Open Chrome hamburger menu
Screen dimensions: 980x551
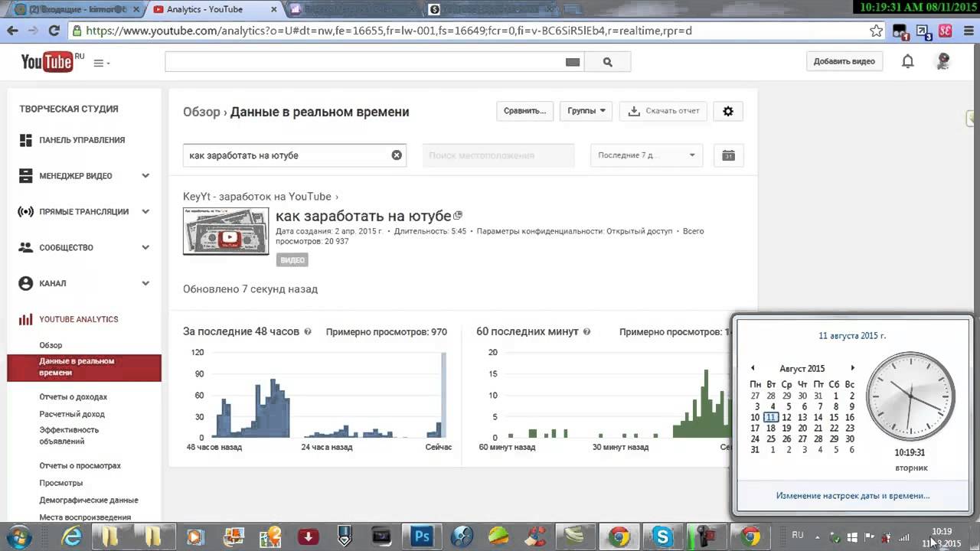pyautogui.click(x=968, y=31)
